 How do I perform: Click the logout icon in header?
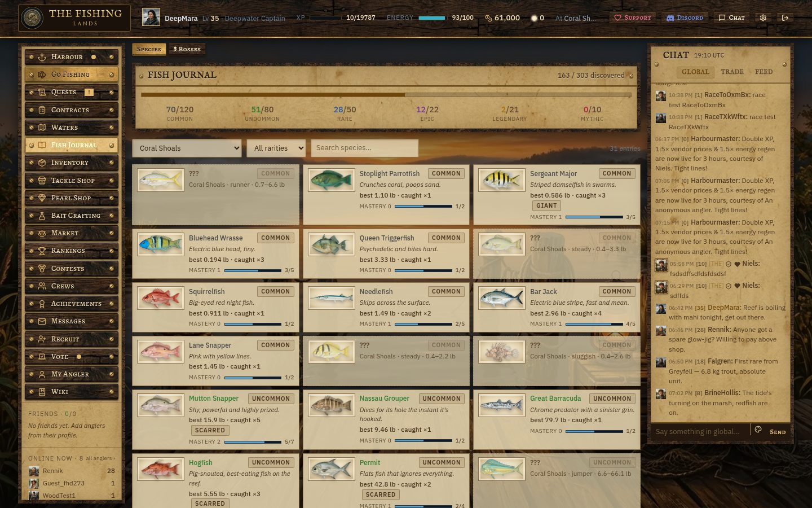pos(785,17)
